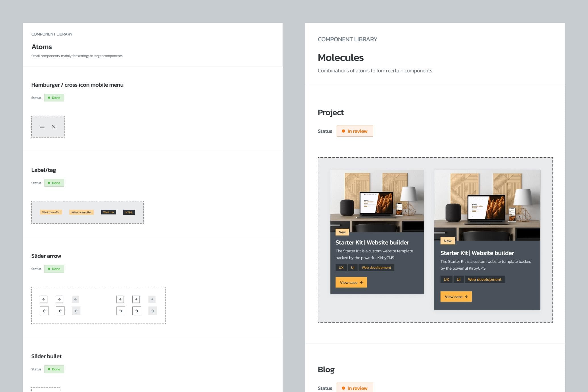Click the In review status under Project

tap(355, 131)
